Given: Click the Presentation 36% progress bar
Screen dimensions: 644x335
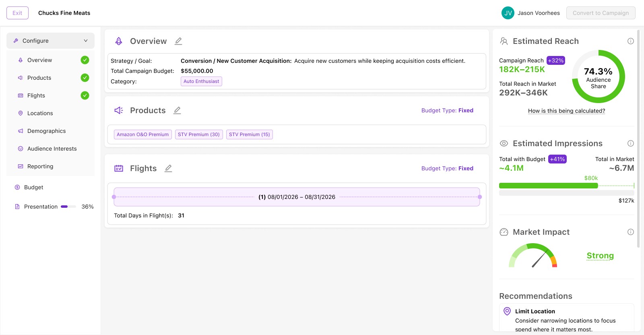Looking at the screenshot, I should pyautogui.click(x=68, y=207).
